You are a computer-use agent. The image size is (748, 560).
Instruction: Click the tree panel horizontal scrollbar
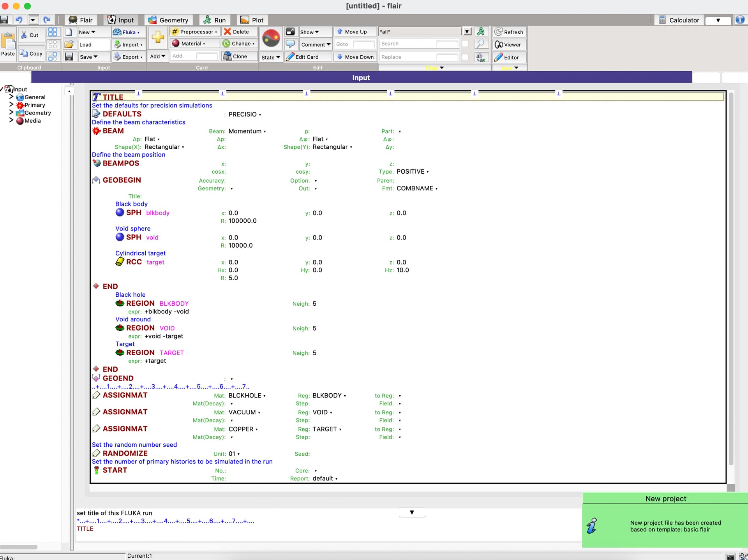point(19,547)
